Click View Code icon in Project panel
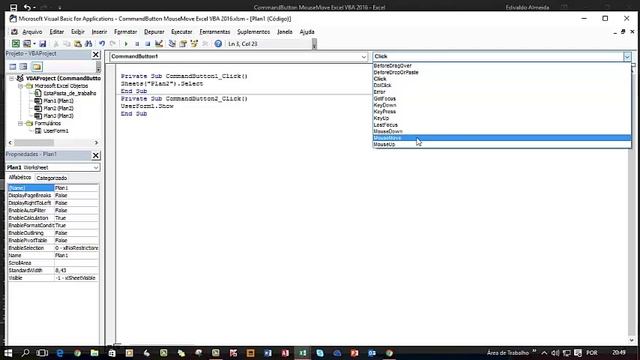This screenshot has width=640, height=360. point(13,67)
